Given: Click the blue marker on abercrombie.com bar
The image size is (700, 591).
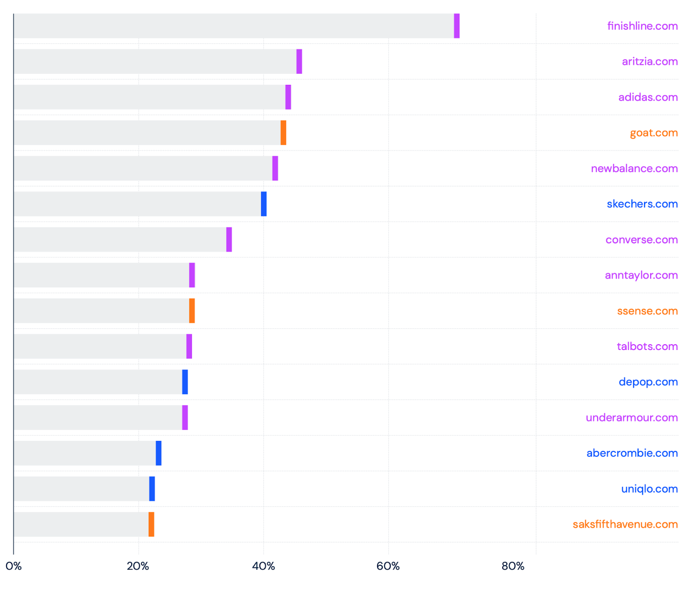Looking at the screenshot, I should [159, 453].
